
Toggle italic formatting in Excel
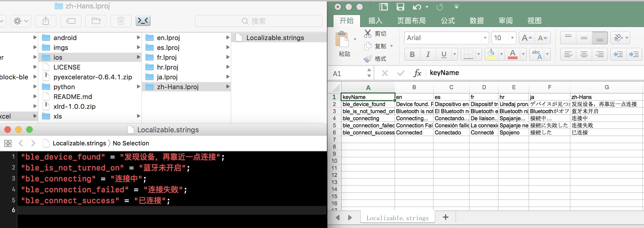tap(428, 54)
